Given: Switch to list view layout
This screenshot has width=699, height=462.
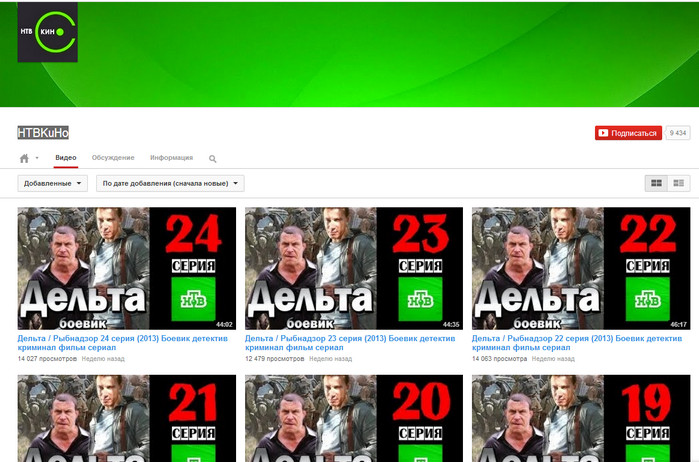Looking at the screenshot, I should (679, 183).
